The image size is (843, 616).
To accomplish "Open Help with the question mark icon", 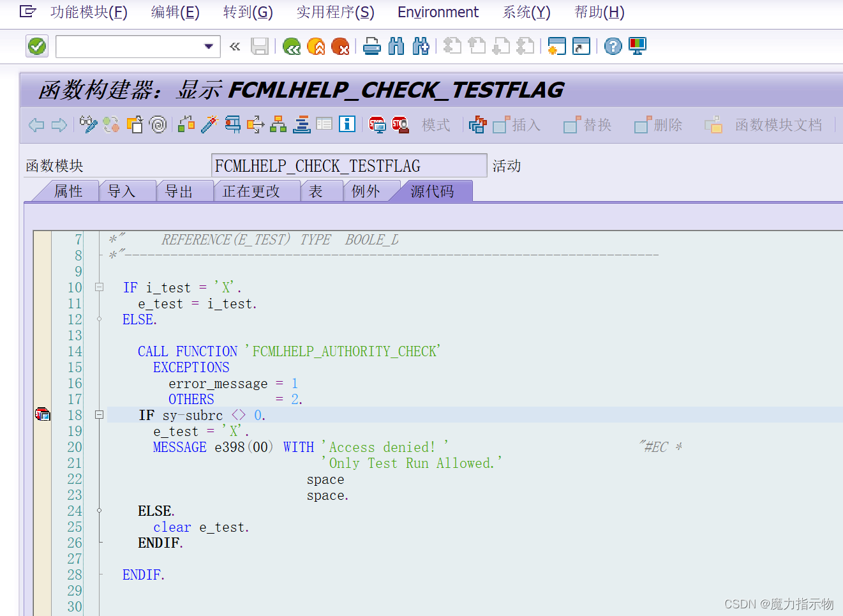I will [x=612, y=46].
